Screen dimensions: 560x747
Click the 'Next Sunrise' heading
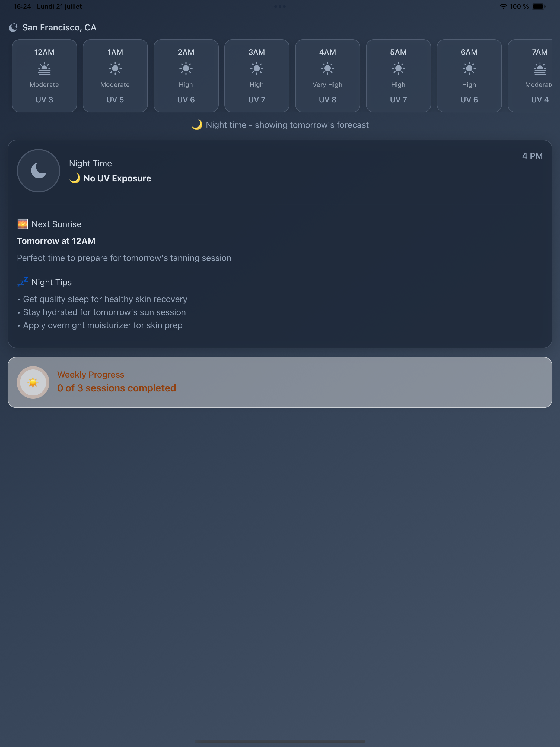pos(56,224)
